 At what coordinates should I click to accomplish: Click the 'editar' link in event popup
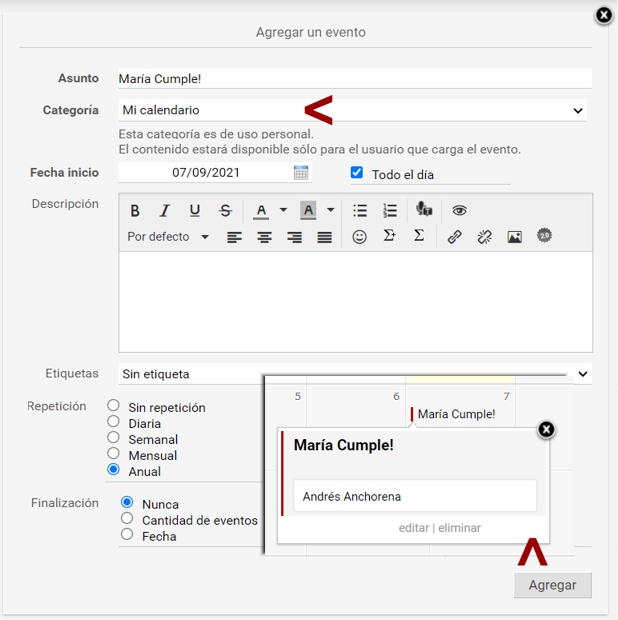click(x=413, y=528)
